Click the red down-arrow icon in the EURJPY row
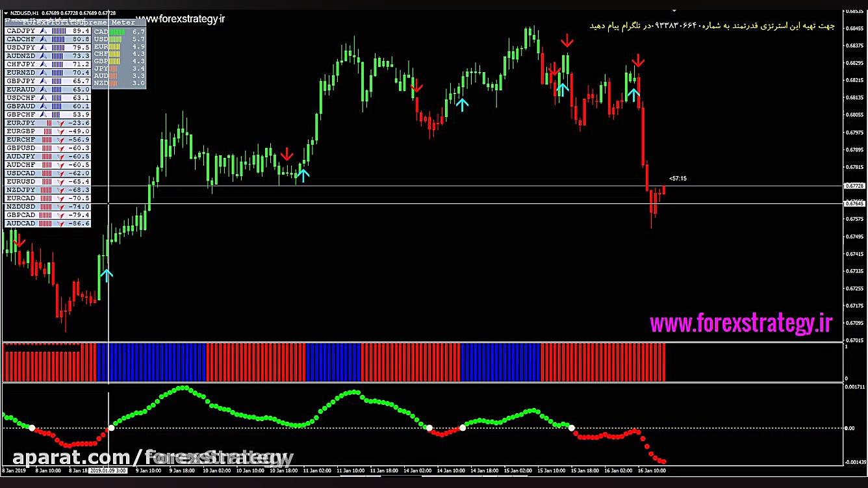This screenshot has height=488, width=868. click(62, 123)
